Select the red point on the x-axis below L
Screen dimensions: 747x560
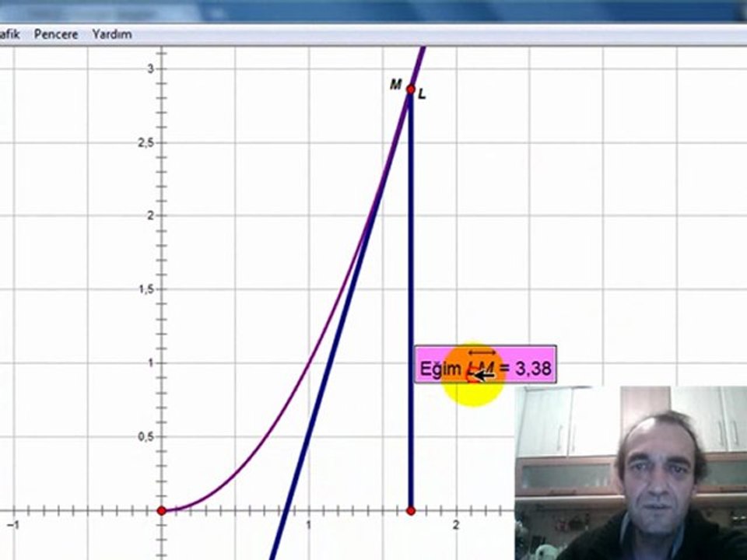(x=411, y=511)
